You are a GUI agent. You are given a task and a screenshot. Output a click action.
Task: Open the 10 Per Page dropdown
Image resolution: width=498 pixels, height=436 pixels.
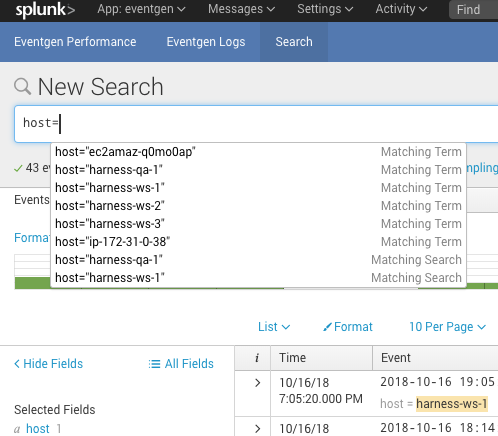click(x=447, y=327)
